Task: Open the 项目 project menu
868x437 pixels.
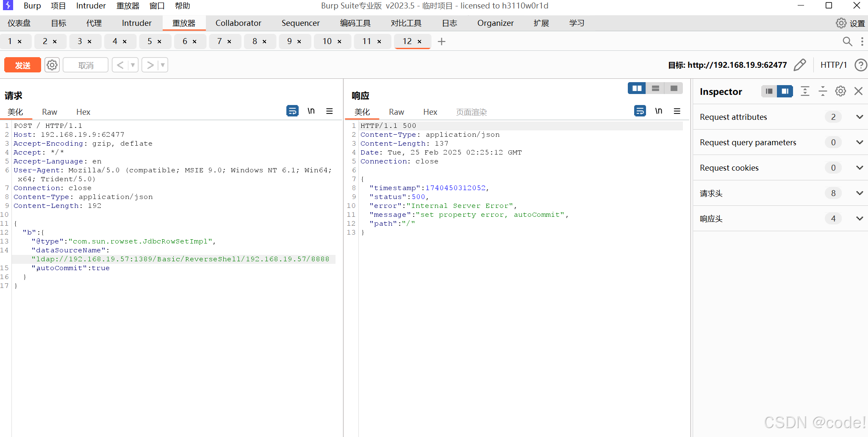Action: [x=58, y=6]
